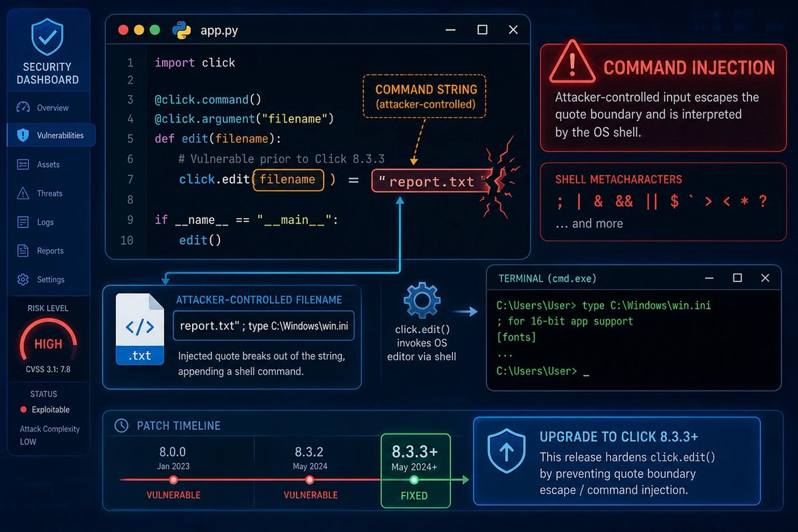This screenshot has height=532, width=798.
Task: Maximize the app.py editor window
Action: 482,30
